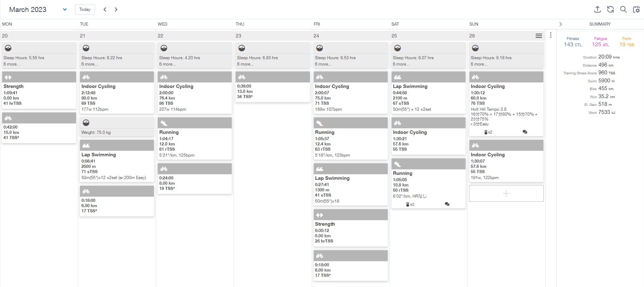Open the search magnifier icon
Screen dimensions: 644x287
pyautogui.click(x=623, y=9)
